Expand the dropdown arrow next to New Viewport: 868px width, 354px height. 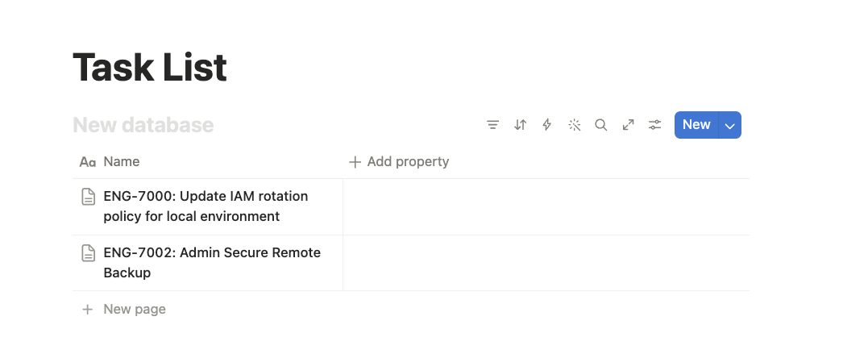coord(730,125)
